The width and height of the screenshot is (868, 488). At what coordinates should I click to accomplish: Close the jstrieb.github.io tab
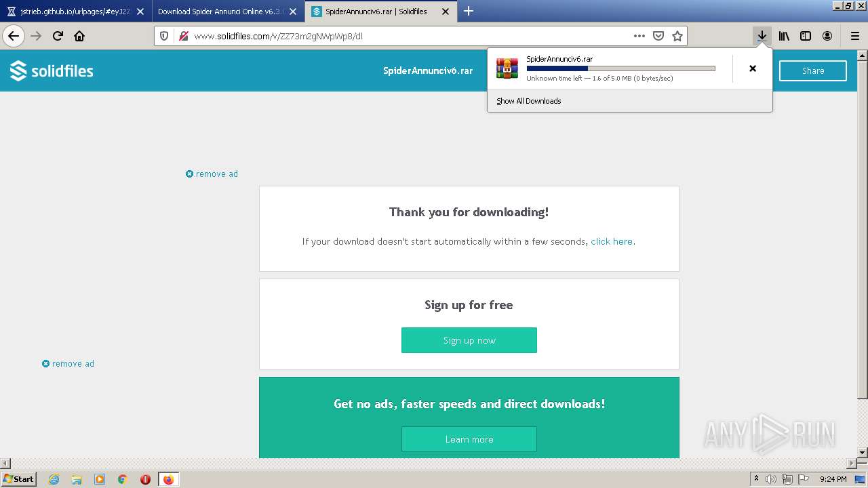coord(140,12)
